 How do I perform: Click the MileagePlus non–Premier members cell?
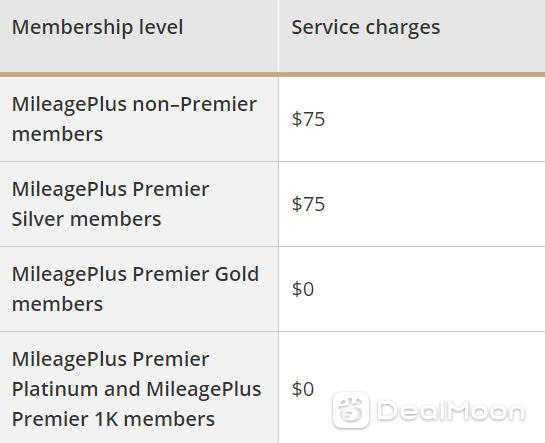pyautogui.click(x=139, y=119)
